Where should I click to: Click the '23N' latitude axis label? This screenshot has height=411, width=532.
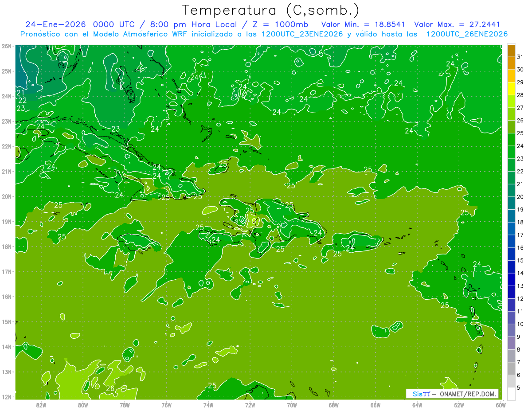tap(7, 121)
